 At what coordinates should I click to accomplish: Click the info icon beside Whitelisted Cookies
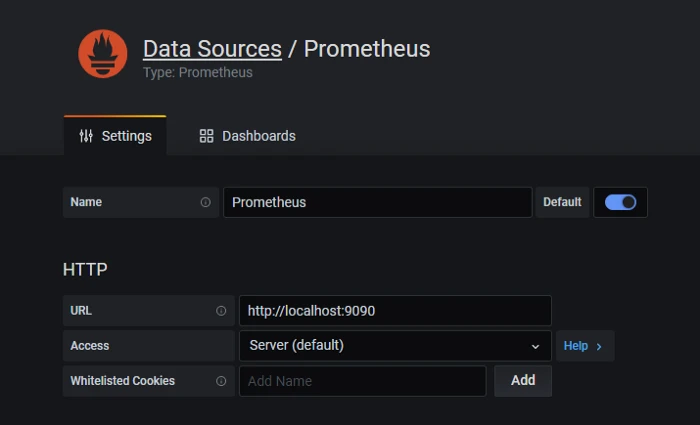coord(221,381)
